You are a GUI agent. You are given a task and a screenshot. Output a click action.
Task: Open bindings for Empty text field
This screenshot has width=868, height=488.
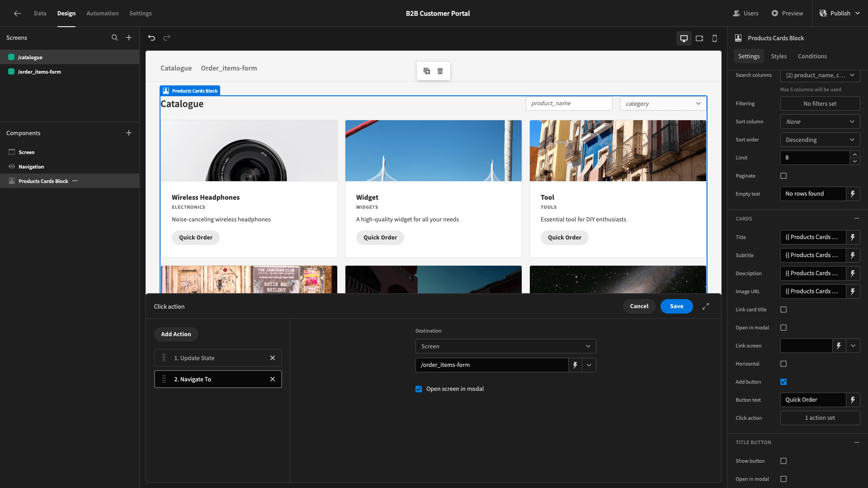[853, 194]
